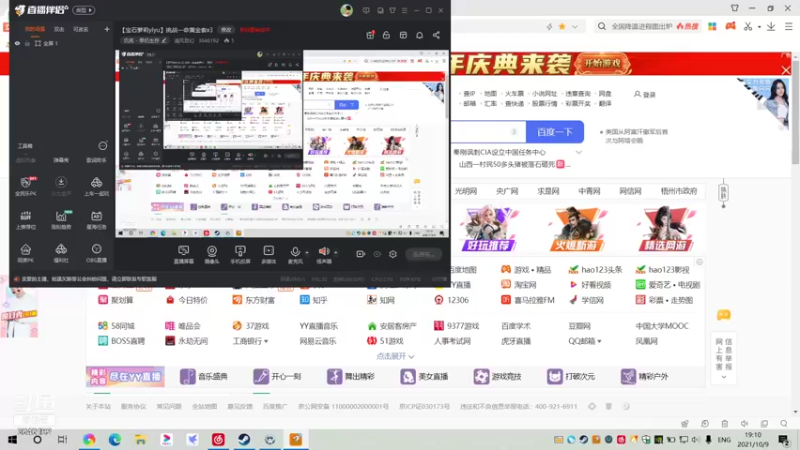The width and height of the screenshot is (800, 450).
Task: Add 直播屏幕 screen capture source
Action: pyautogui.click(x=183, y=254)
